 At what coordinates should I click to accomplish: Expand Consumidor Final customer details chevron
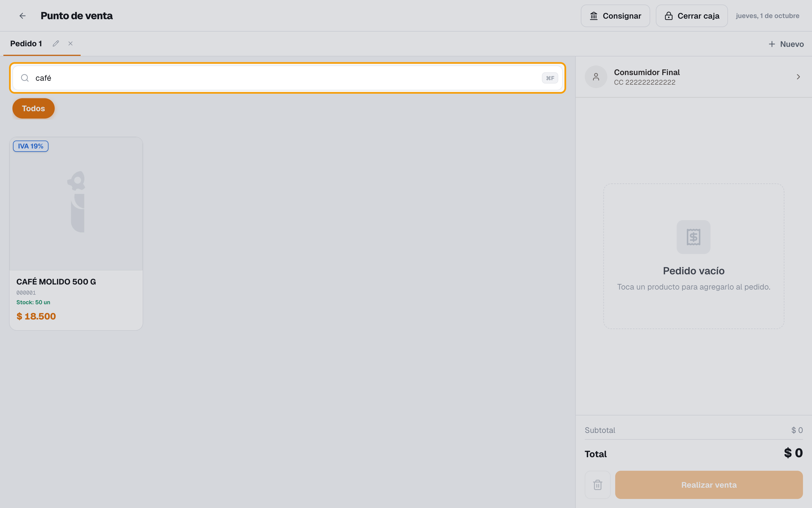tap(798, 77)
